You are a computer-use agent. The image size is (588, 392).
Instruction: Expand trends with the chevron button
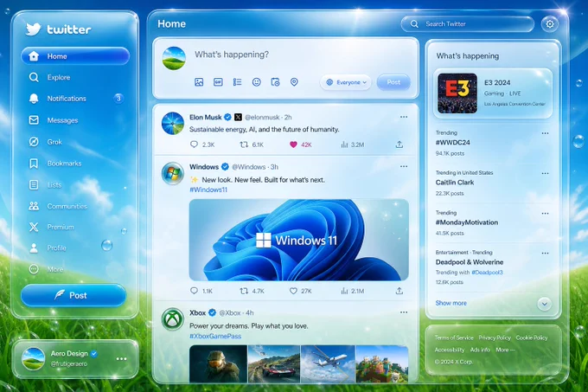(544, 304)
